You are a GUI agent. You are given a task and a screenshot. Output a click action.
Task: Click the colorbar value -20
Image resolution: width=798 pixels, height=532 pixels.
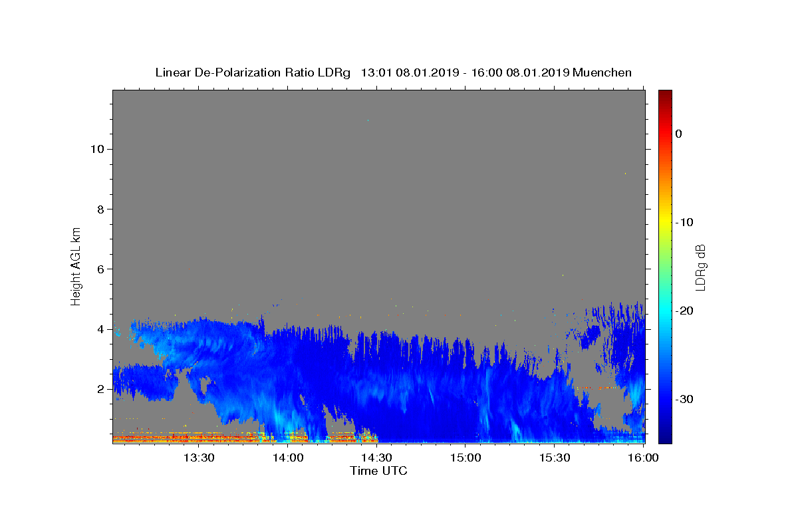685,311
